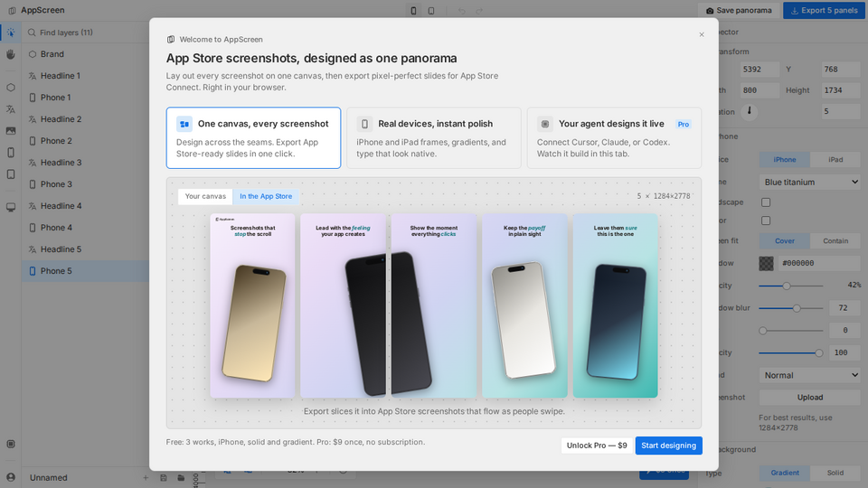Select the Phone 3 layer
The image size is (868, 488).
85,184
